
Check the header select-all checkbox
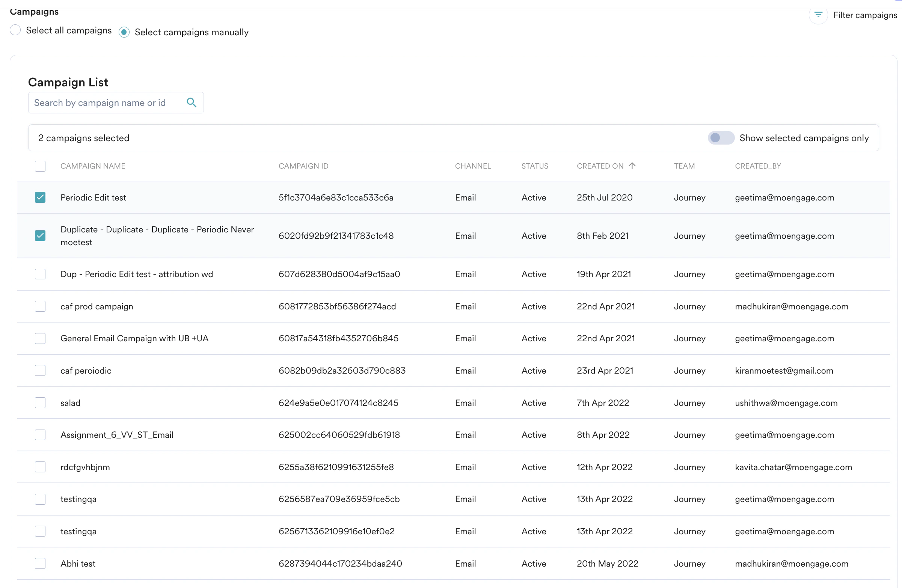click(x=40, y=166)
